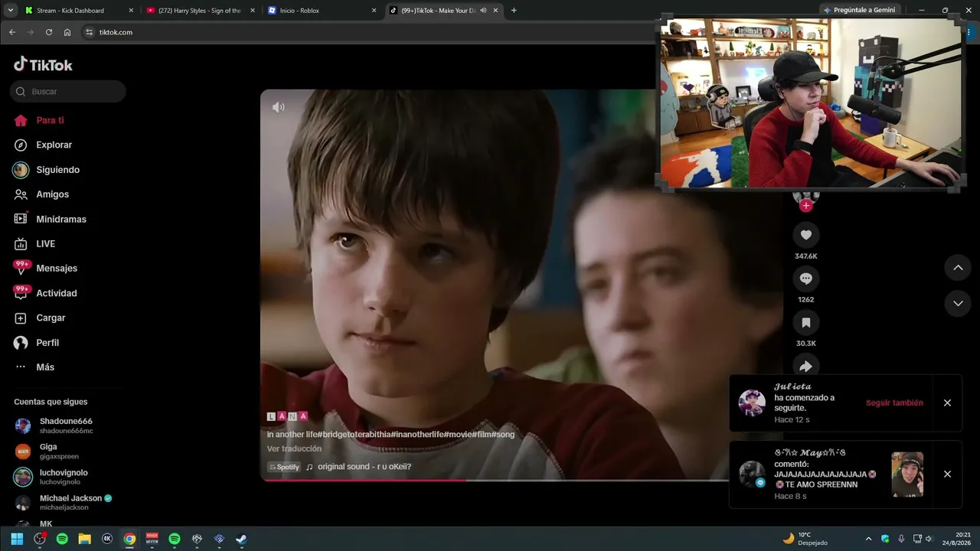Click the Pregúntale a Gemini button

(859, 10)
